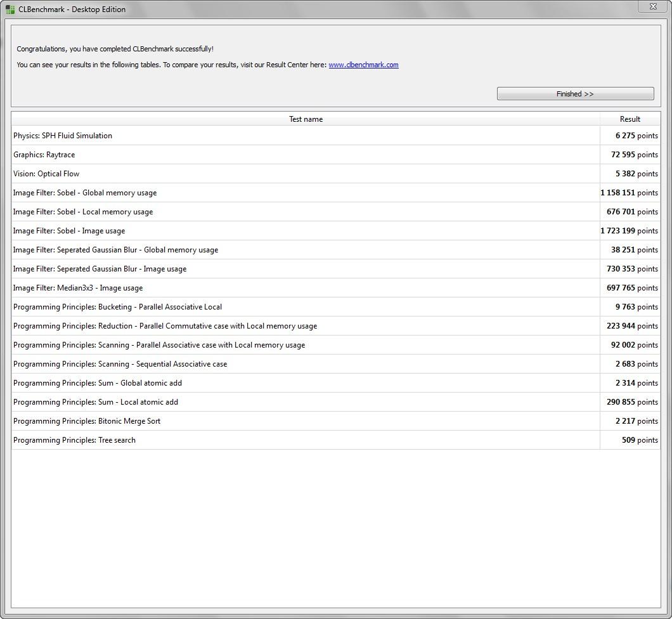The image size is (672, 619).
Task: Select the Tree search row
Action: tap(74, 440)
